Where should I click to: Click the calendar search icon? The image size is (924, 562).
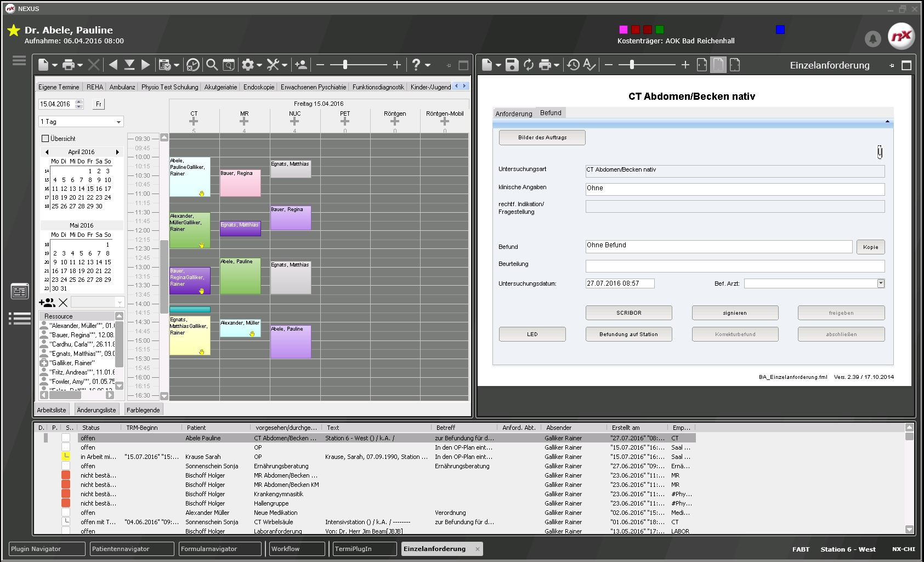point(229,65)
